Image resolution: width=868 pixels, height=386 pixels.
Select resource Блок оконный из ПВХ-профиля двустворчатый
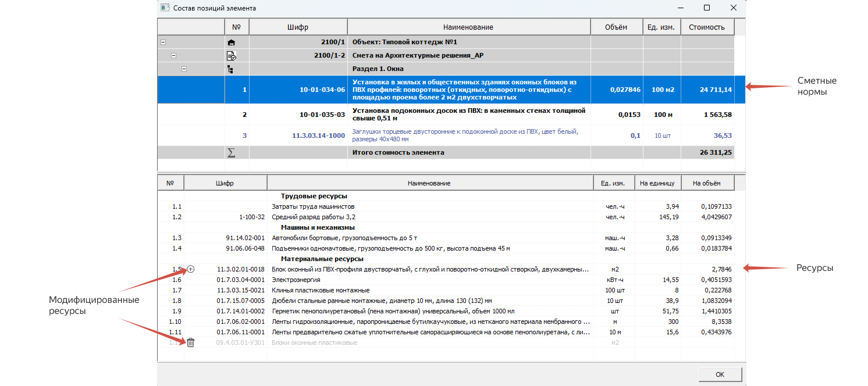(x=446, y=269)
